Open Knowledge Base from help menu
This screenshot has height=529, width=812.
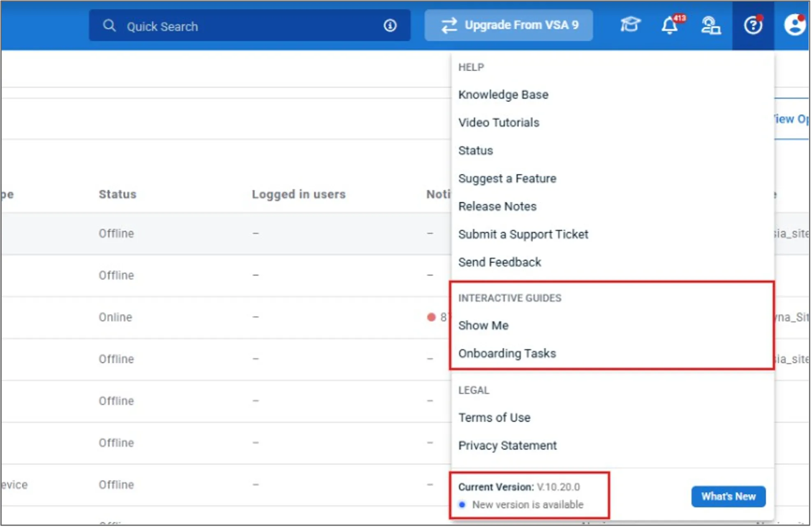pyautogui.click(x=503, y=95)
